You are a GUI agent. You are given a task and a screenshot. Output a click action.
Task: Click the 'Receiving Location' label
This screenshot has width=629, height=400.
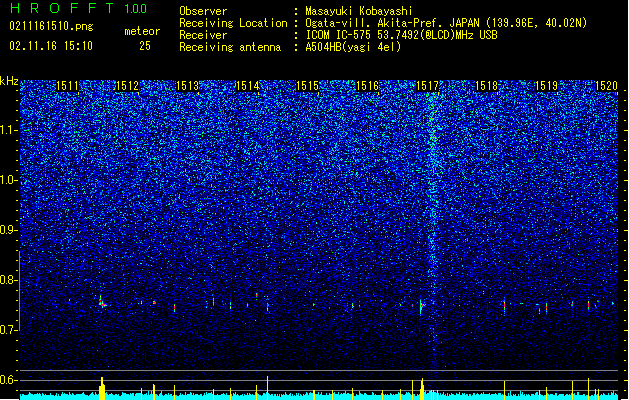tap(233, 23)
